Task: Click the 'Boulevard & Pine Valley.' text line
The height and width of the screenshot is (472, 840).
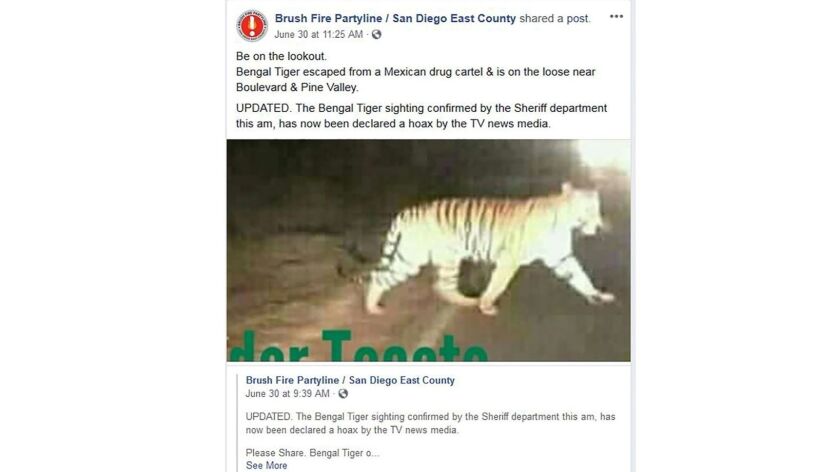Action: pyautogui.click(x=297, y=87)
